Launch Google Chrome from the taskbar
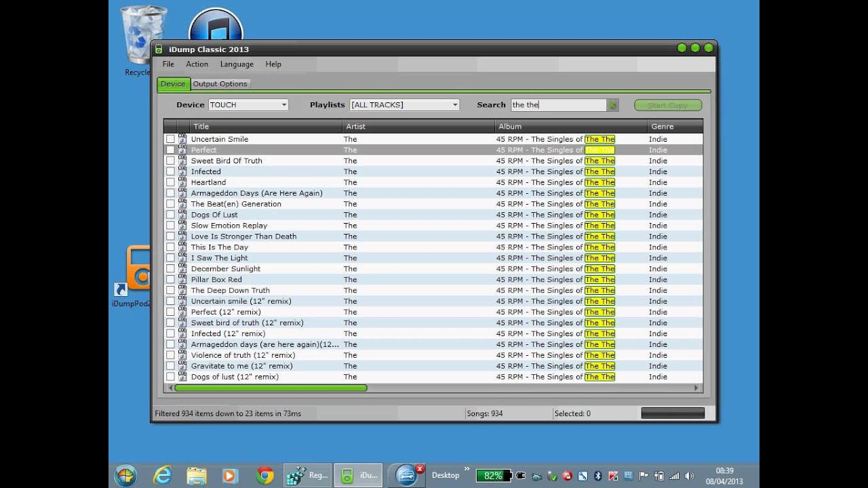Image resolution: width=868 pixels, height=488 pixels. [x=265, y=475]
